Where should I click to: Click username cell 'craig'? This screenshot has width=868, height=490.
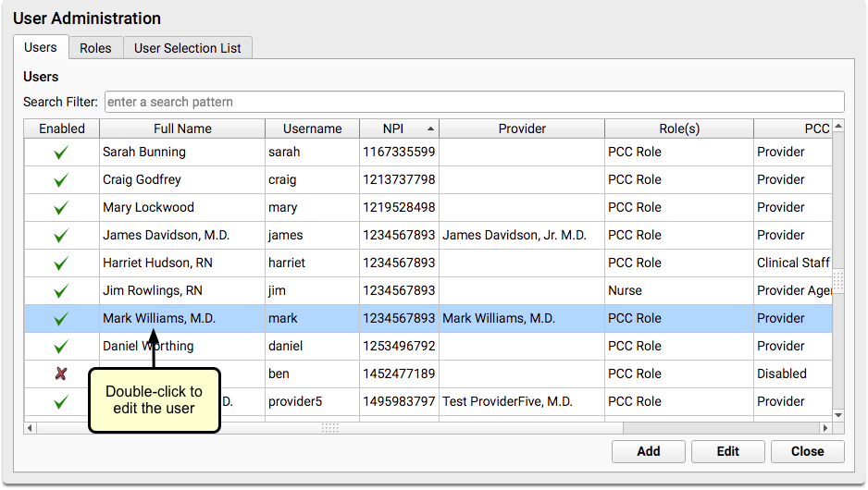point(312,179)
